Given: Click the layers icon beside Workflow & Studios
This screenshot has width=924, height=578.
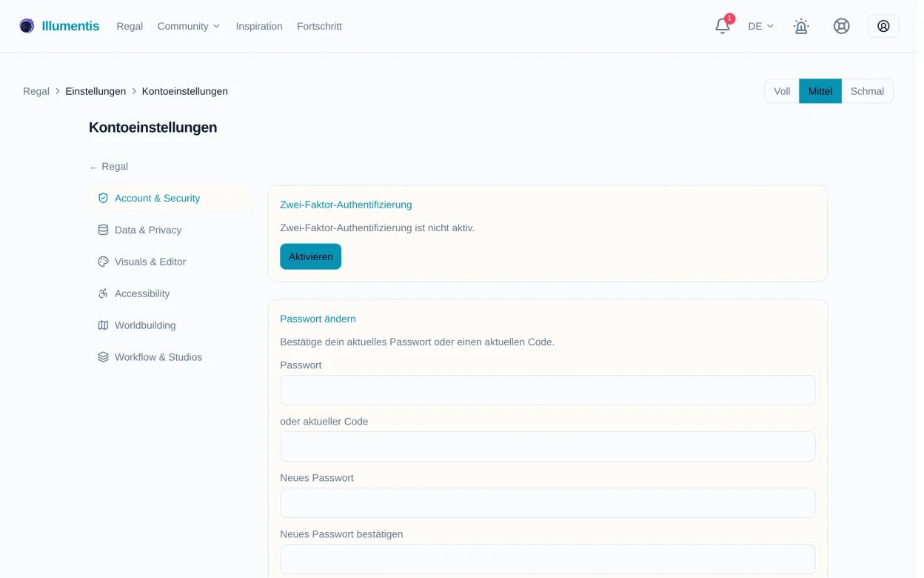Looking at the screenshot, I should click(103, 357).
